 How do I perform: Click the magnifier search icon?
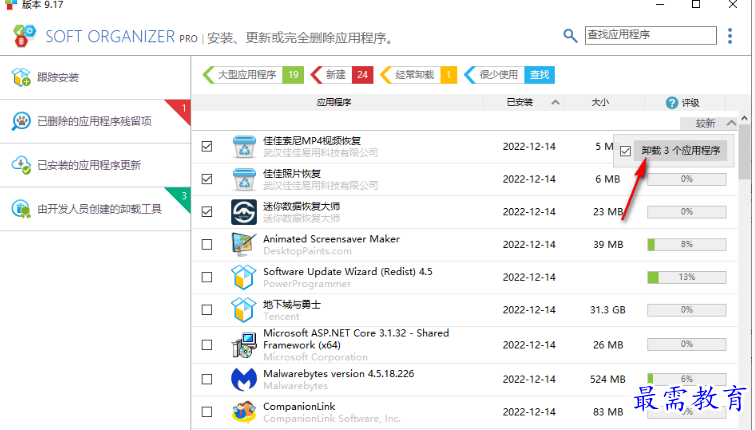(570, 36)
